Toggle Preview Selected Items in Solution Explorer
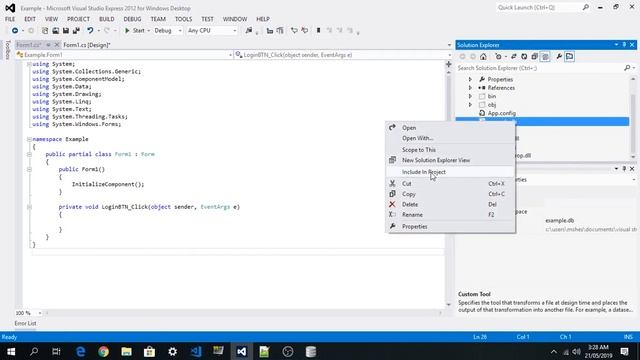Viewport: 640px width, 360px height. (x=569, y=57)
